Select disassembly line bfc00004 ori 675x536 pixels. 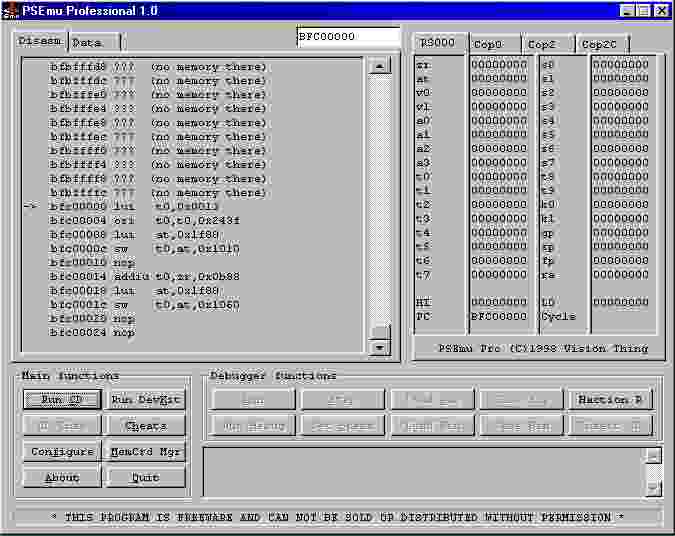coord(144,220)
